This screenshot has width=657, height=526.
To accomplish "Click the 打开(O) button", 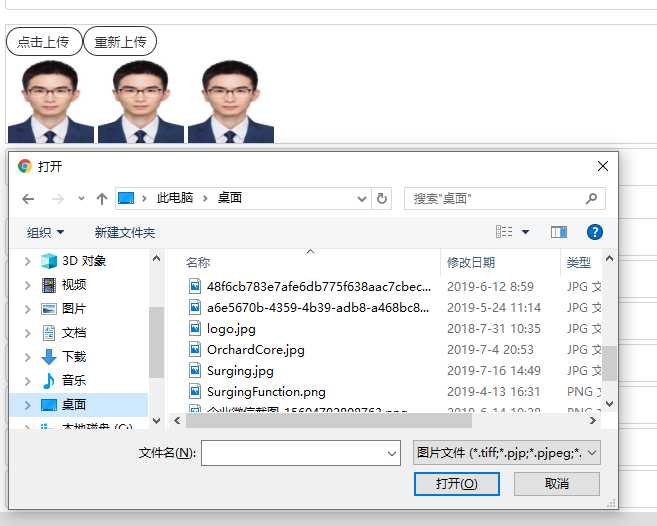I will tap(457, 484).
